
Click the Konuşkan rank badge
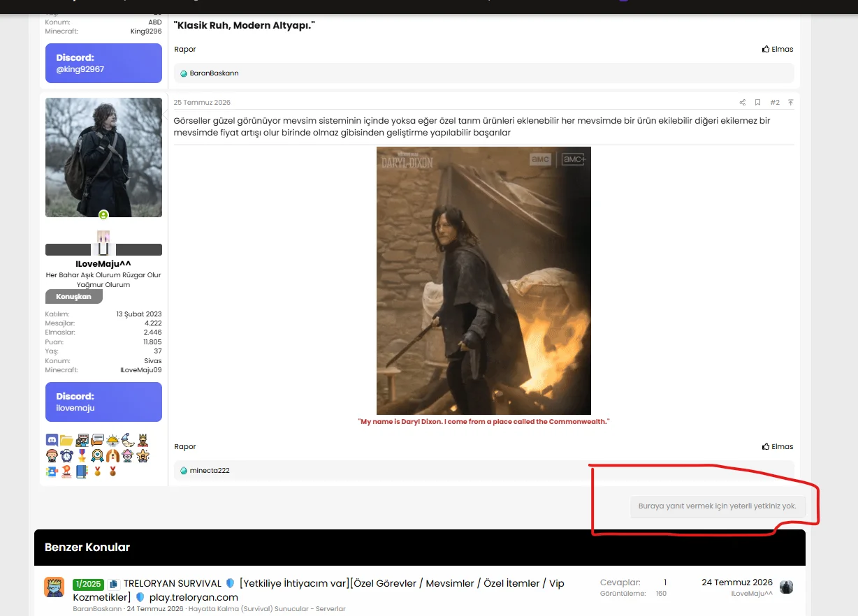coord(74,297)
